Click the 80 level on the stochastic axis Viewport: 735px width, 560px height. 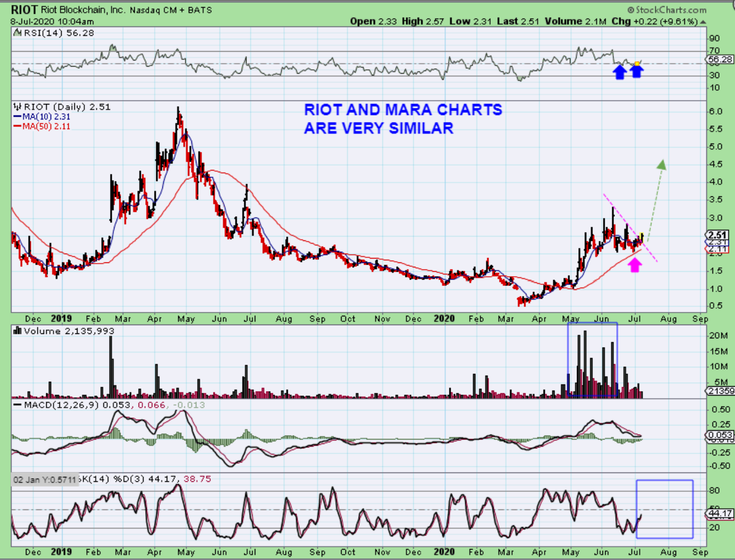714,491
